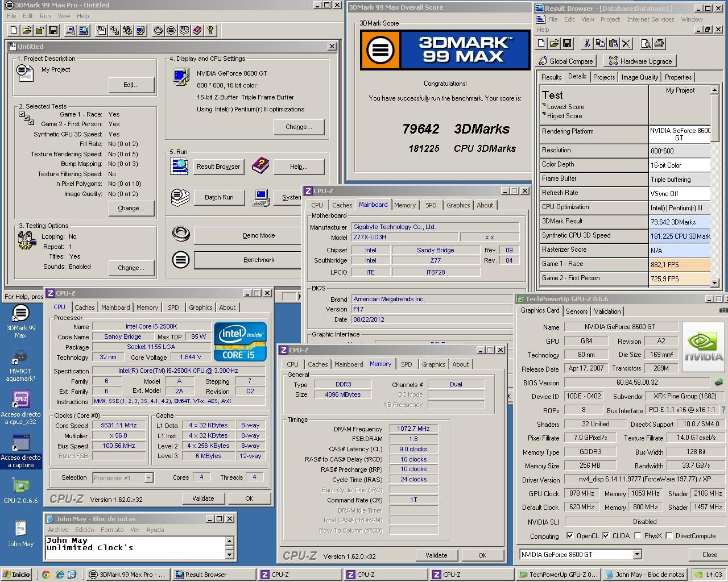Click Benchmark button in Run section

247,260
